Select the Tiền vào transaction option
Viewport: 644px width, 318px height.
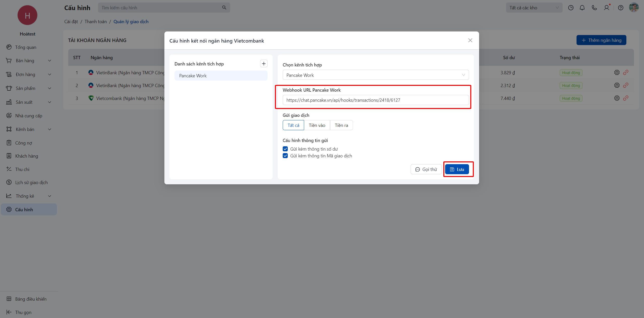317,125
